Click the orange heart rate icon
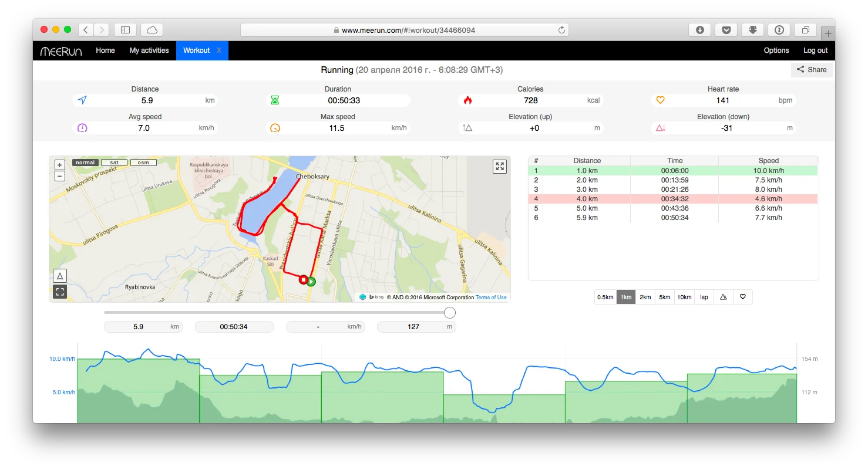The image size is (868, 470). [660, 100]
